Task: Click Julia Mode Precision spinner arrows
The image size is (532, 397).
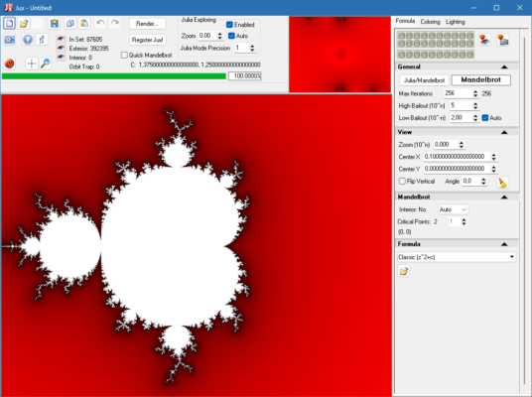Action: pos(252,49)
